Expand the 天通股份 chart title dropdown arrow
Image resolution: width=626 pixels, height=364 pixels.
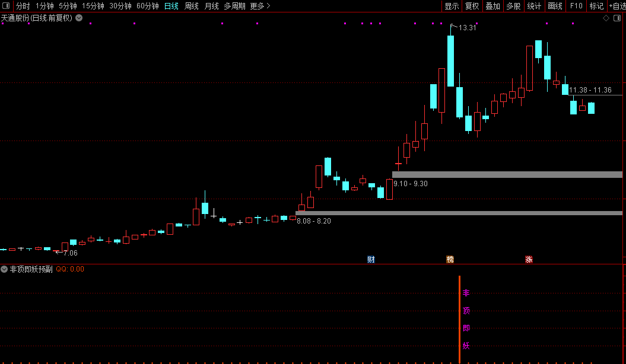pyautogui.click(x=79, y=18)
